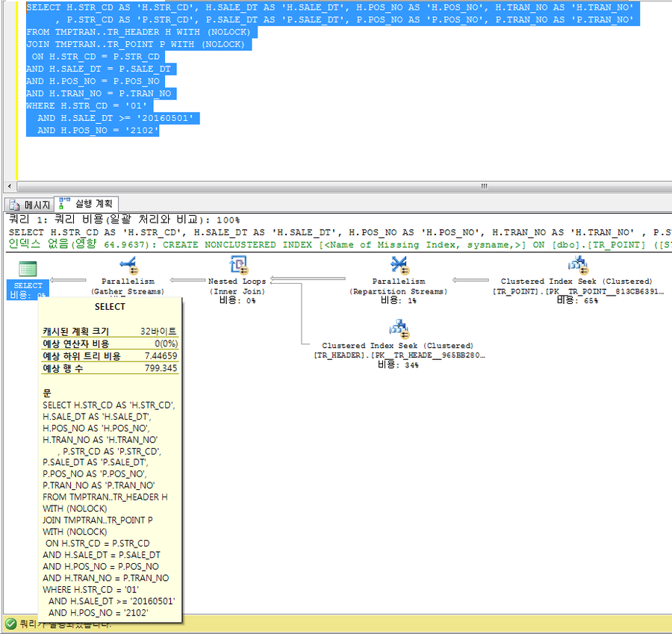Select TR_POINT Clustered Index Seek icon

(578, 265)
